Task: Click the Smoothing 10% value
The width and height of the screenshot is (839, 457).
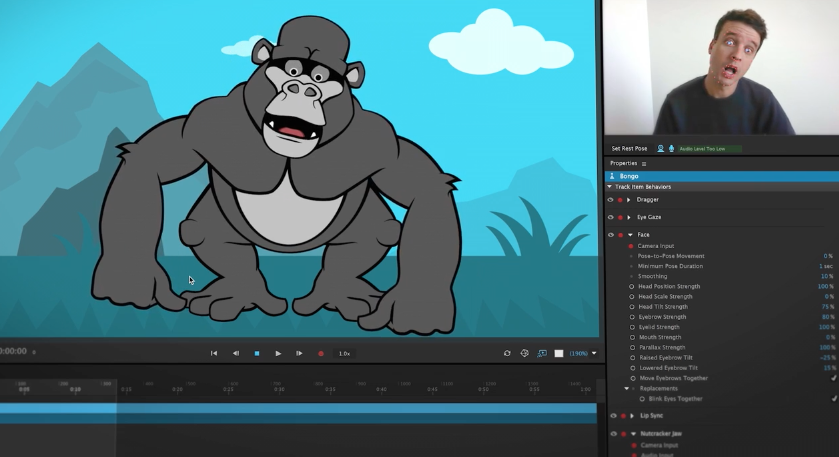Action: tap(827, 277)
